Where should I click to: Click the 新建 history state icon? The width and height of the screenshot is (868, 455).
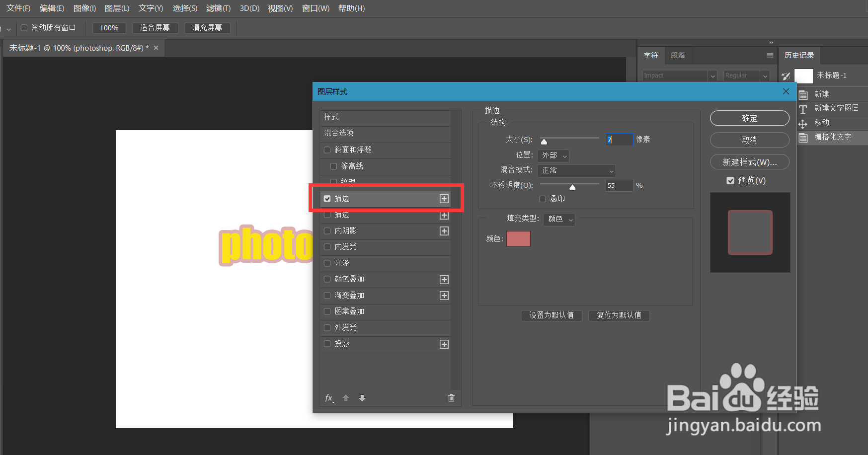[x=803, y=94]
